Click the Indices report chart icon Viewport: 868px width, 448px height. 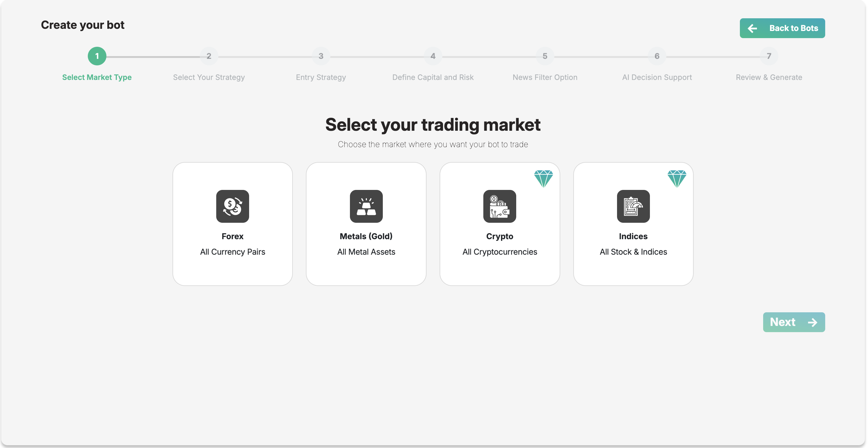coord(633,206)
